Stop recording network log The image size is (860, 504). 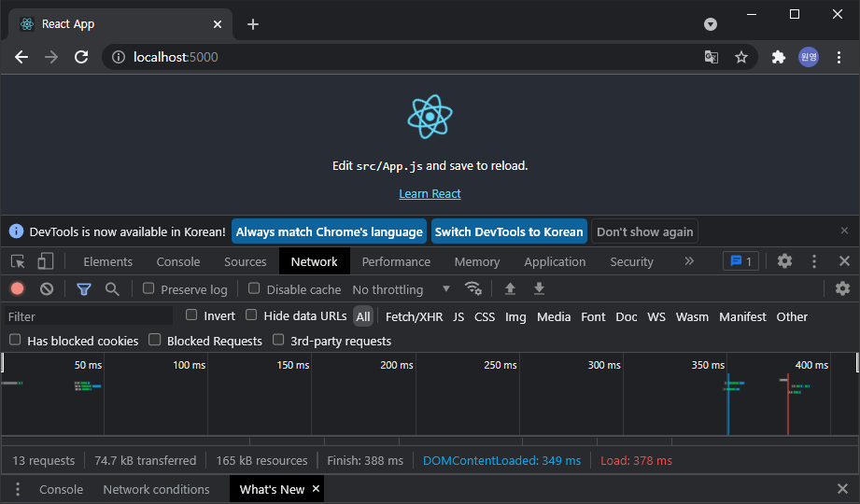(18, 289)
